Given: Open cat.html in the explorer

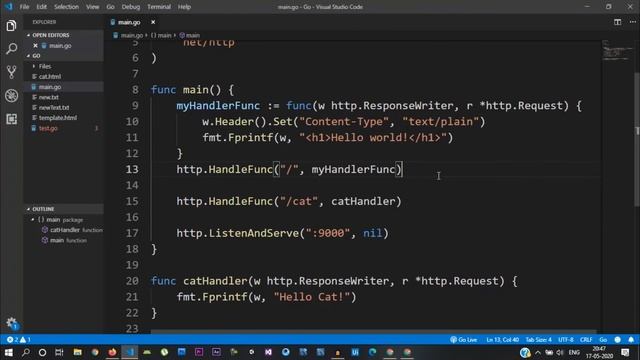Looking at the screenshot, I should pos(49,77).
